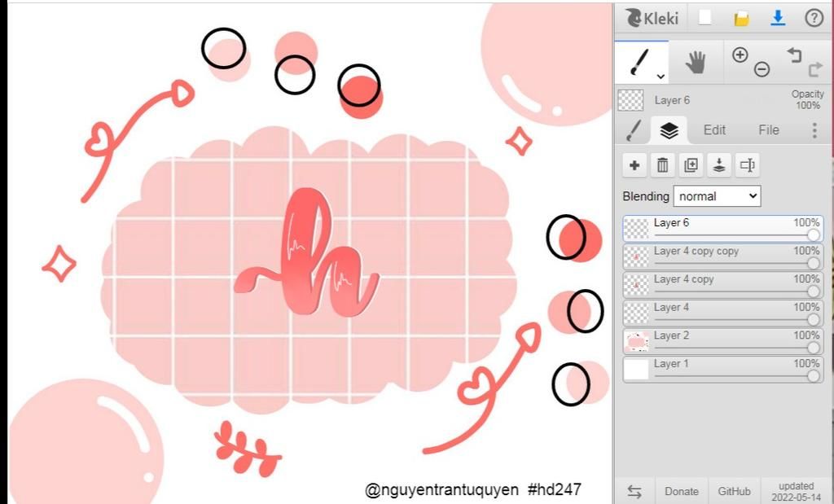Rename the layer with the text cursor icon
Screen dimensions: 834x504
[x=748, y=165]
